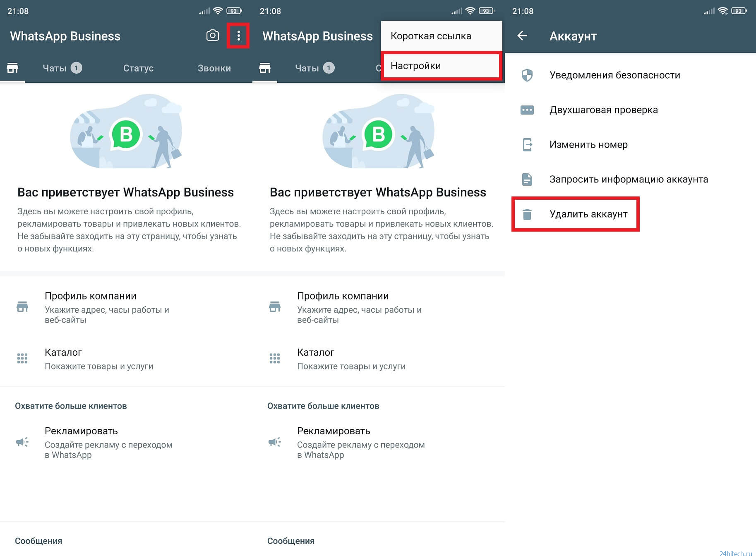Tap clock 21:08 in first screen status bar
756x560 pixels.
[x=18, y=11]
